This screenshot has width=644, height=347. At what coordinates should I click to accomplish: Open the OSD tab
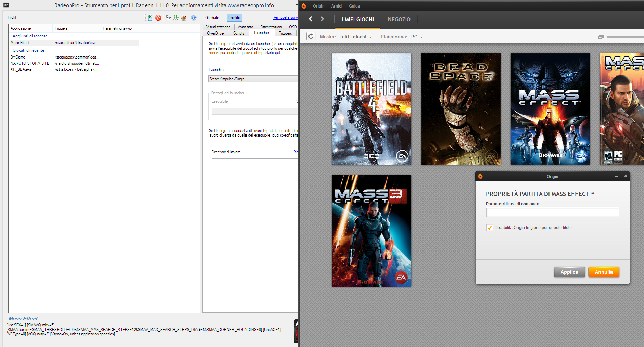[292, 27]
